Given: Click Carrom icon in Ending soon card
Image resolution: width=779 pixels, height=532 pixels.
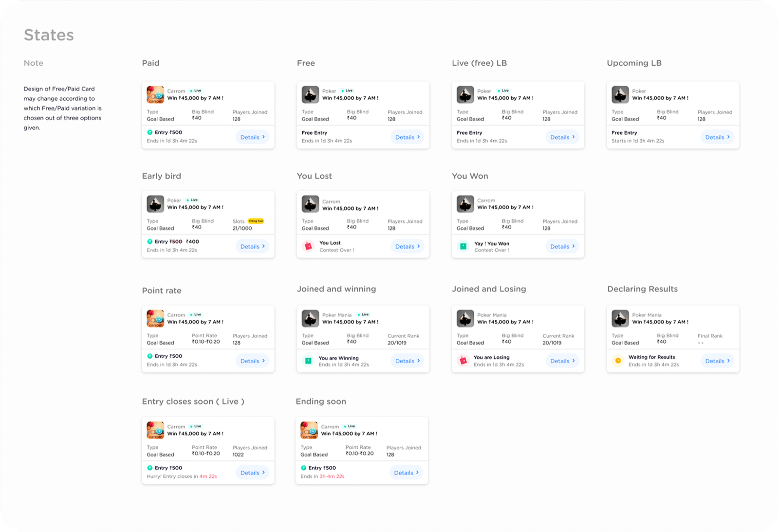Looking at the screenshot, I should 309,430.
